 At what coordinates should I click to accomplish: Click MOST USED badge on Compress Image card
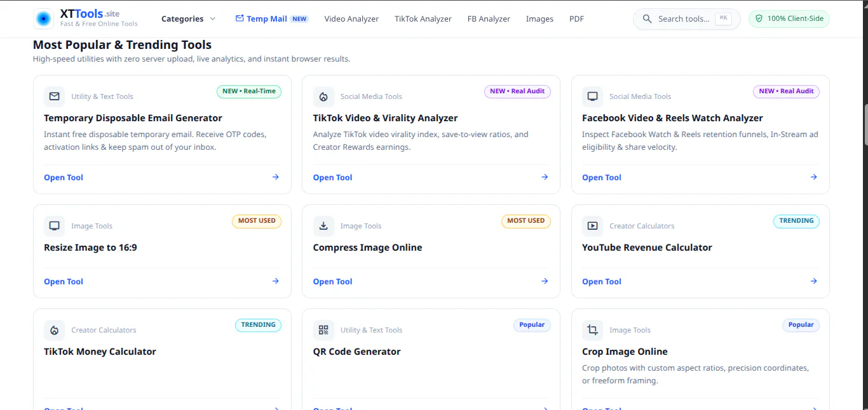pos(526,221)
